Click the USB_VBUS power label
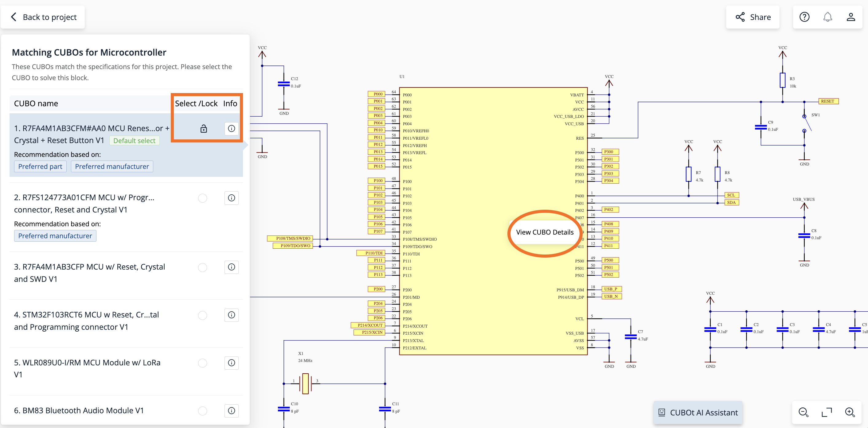Screen dimensions: 868x428 pyautogui.click(x=803, y=199)
